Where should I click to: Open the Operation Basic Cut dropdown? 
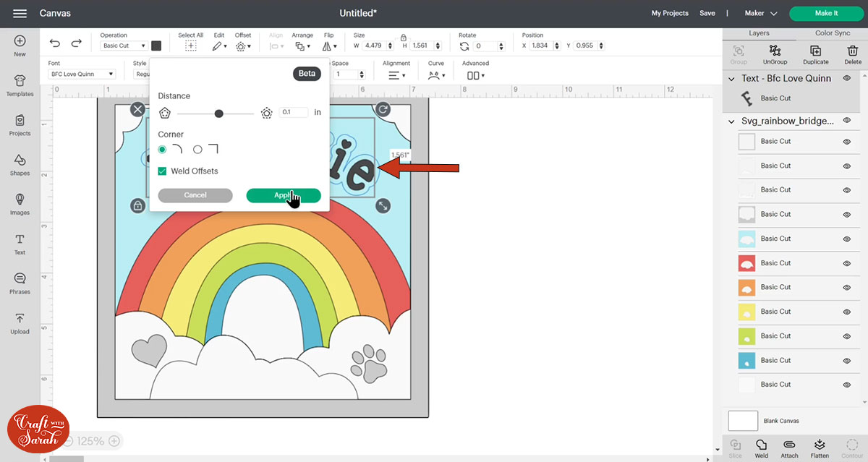coord(124,46)
